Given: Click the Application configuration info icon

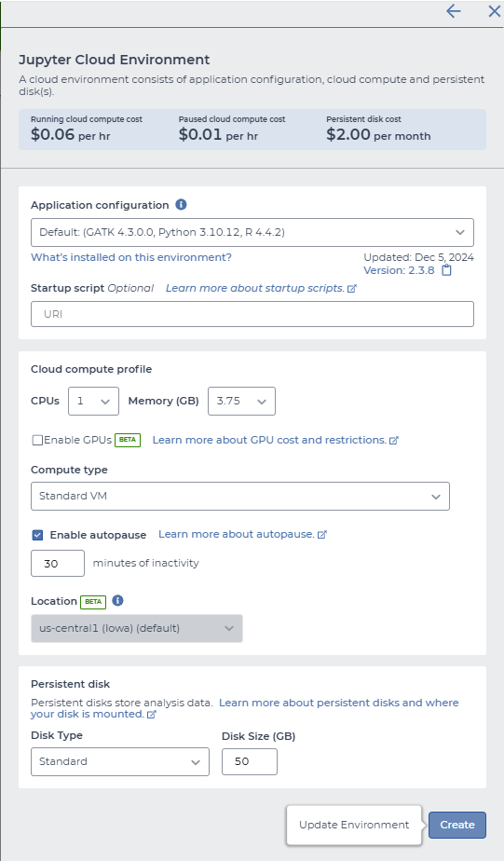Looking at the screenshot, I should (181, 204).
